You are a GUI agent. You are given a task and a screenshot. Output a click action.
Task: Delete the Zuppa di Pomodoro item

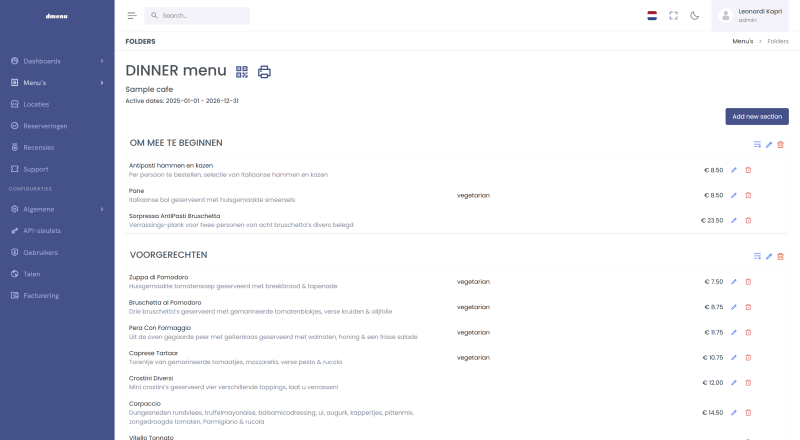click(748, 281)
